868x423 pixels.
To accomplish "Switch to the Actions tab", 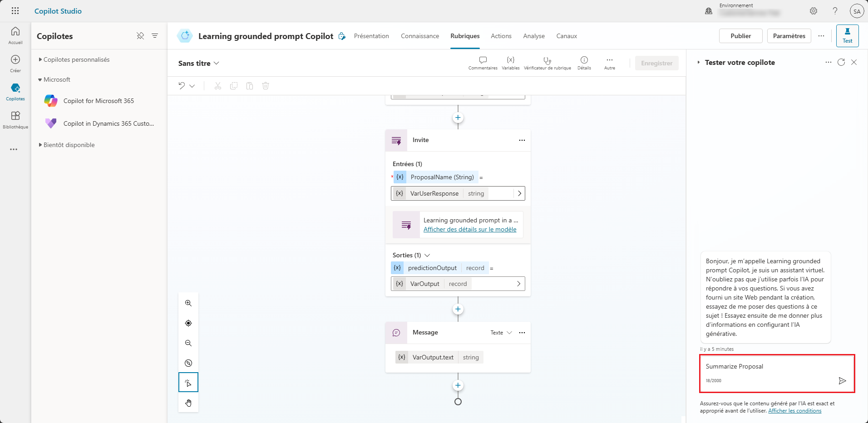I will point(501,36).
